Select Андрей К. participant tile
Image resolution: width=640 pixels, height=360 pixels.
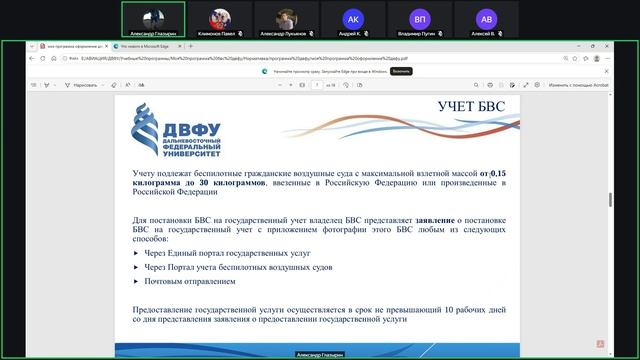click(353, 20)
